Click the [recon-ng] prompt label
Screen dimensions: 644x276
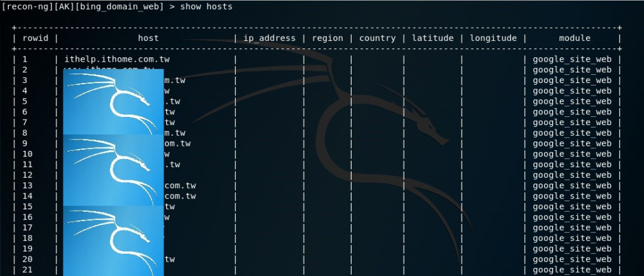26,7
